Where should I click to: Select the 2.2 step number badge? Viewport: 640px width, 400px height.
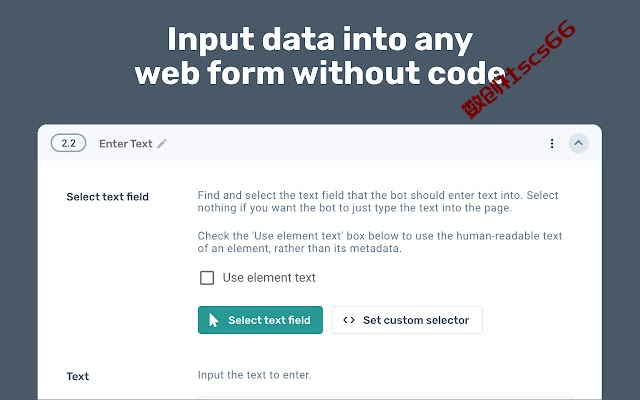[x=68, y=143]
